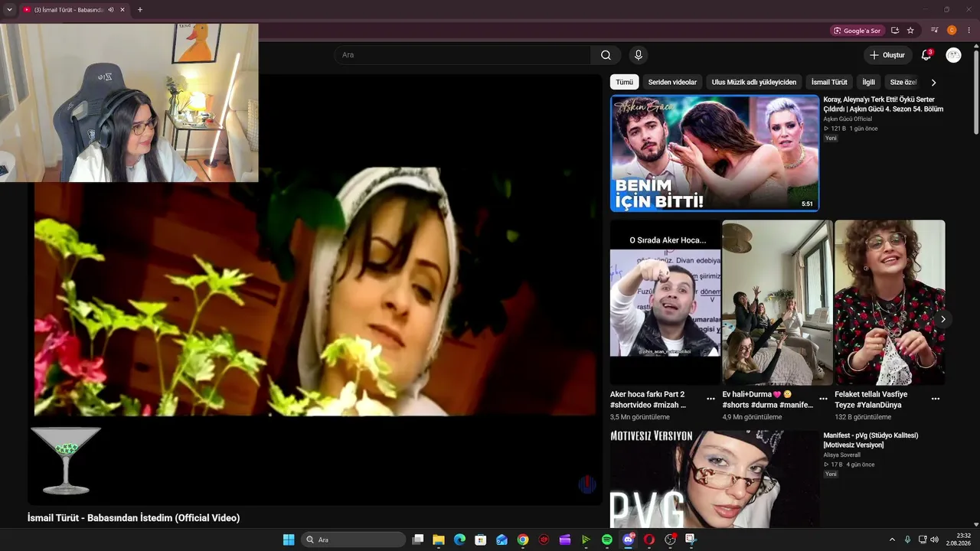Screen dimensions: 980x551
Task: Mute the İsmail Türüt tab audio icon
Action: [x=110, y=10]
